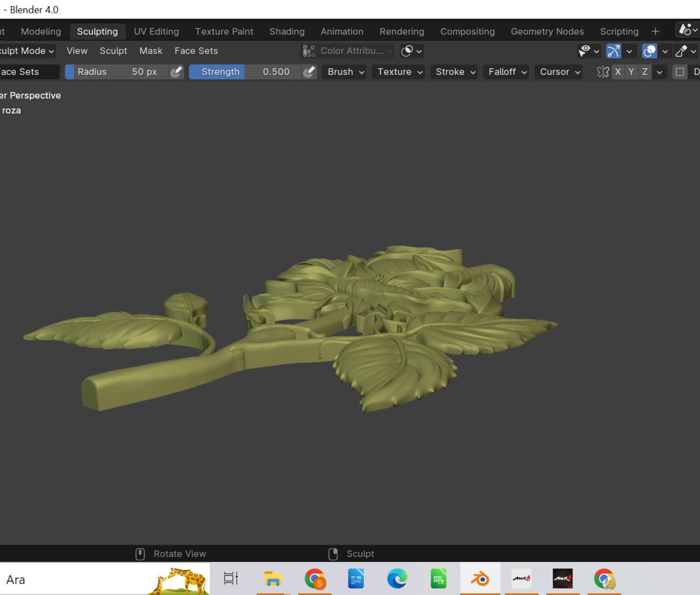
Task: Open the Rendering workspace tab
Action: click(402, 32)
